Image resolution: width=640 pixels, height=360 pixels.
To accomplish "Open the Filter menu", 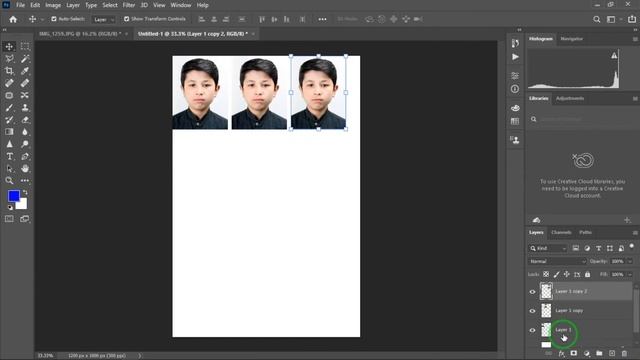I will (x=129, y=5).
